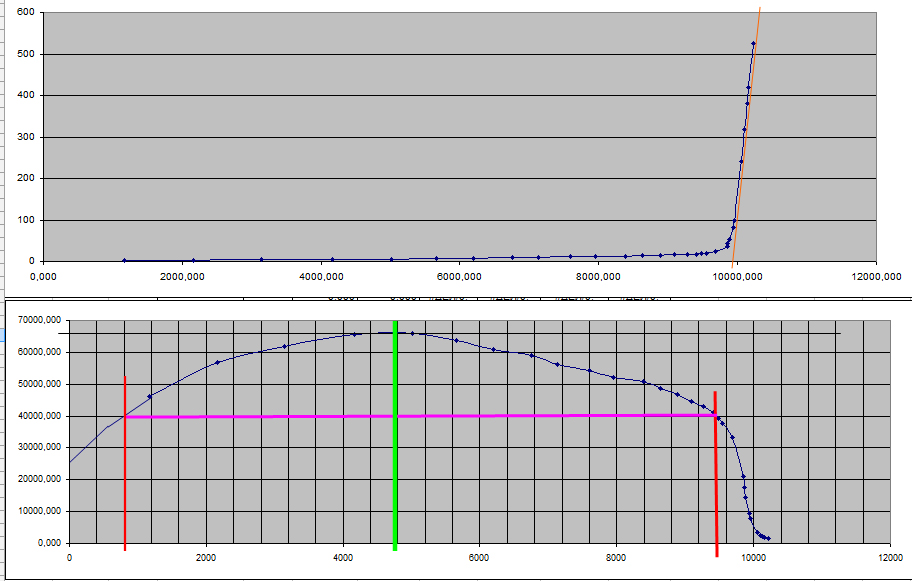Select the 300 gridline label on upper y-axis
This screenshot has width=912, height=581.
coord(26,137)
